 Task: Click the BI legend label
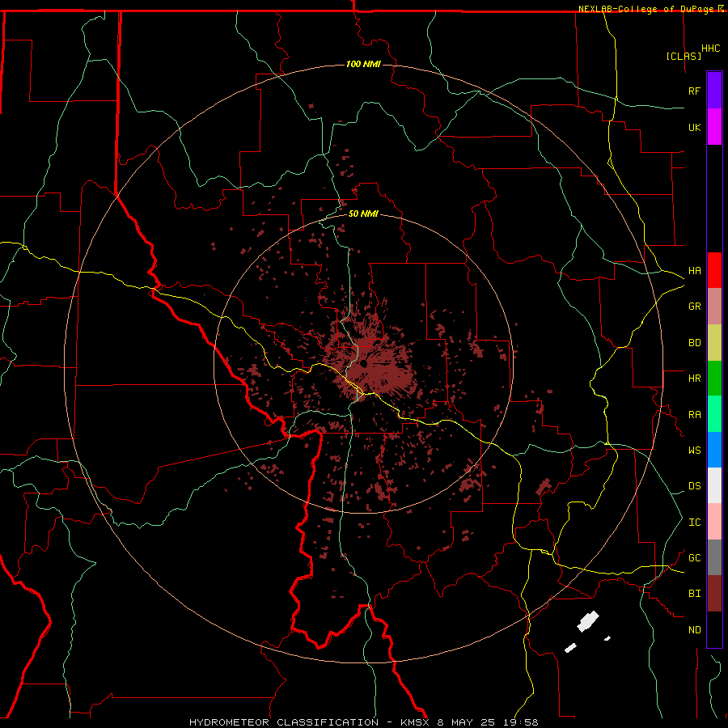coord(694,594)
